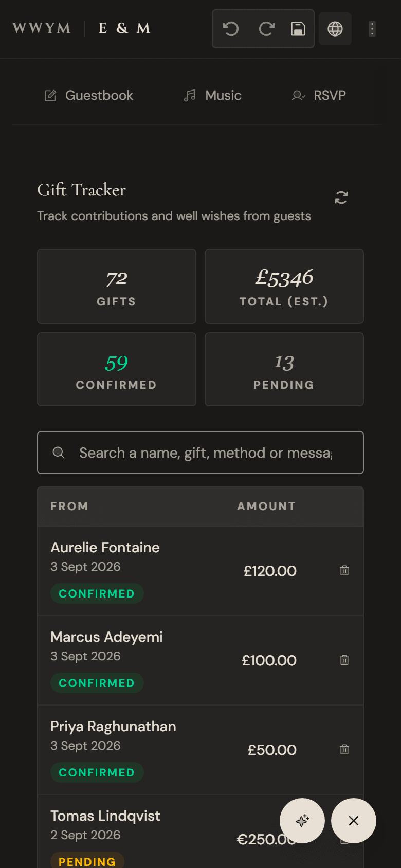This screenshot has height=868, width=401.
Task: Select the 59 Confirmed stat card
Action: (117, 369)
